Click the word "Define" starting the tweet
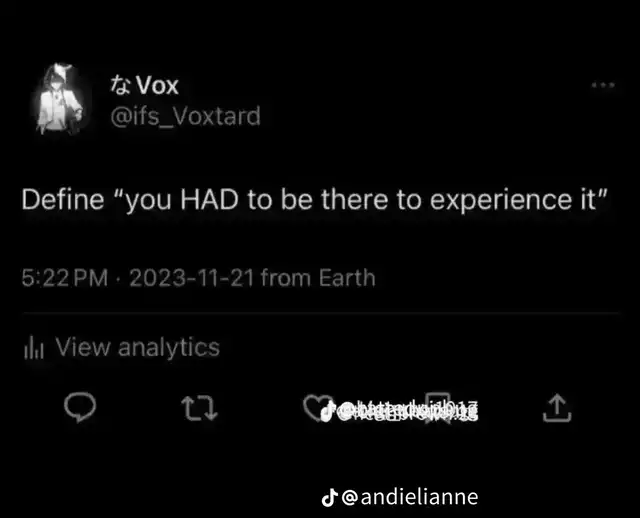Image resolution: width=640 pixels, height=518 pixels. (64, 198)
